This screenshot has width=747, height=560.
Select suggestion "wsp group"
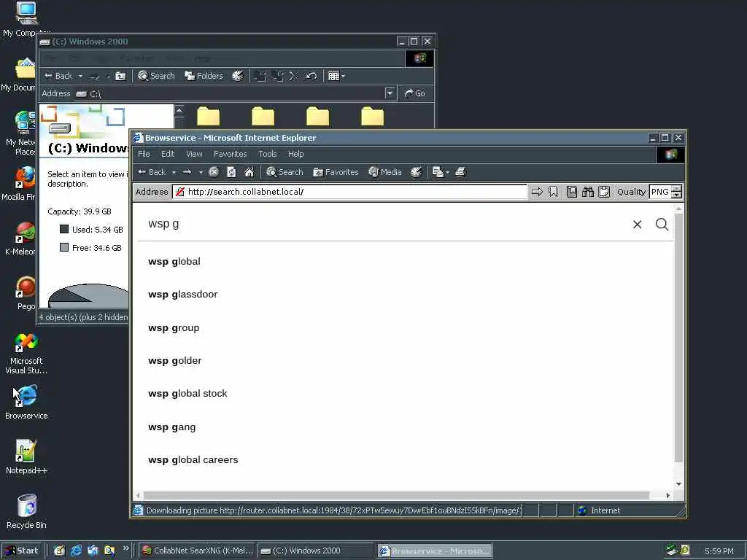pyautogui.click(x=174, y=327)
